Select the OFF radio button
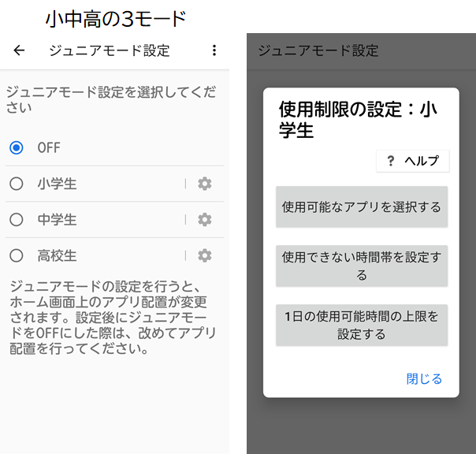The height and width of the screenshot is (454, 476). click(x=17, y=147)
